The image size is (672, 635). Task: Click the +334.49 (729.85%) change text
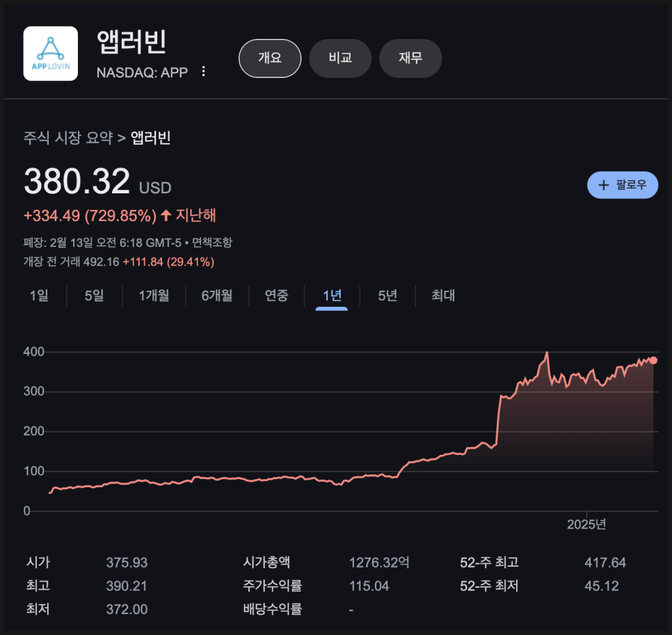90,216
